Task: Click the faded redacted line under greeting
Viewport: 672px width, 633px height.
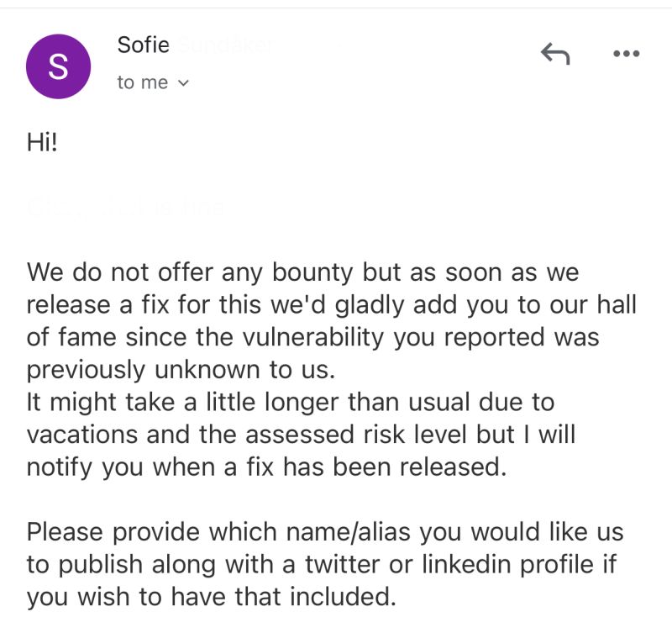Action: 126,208
